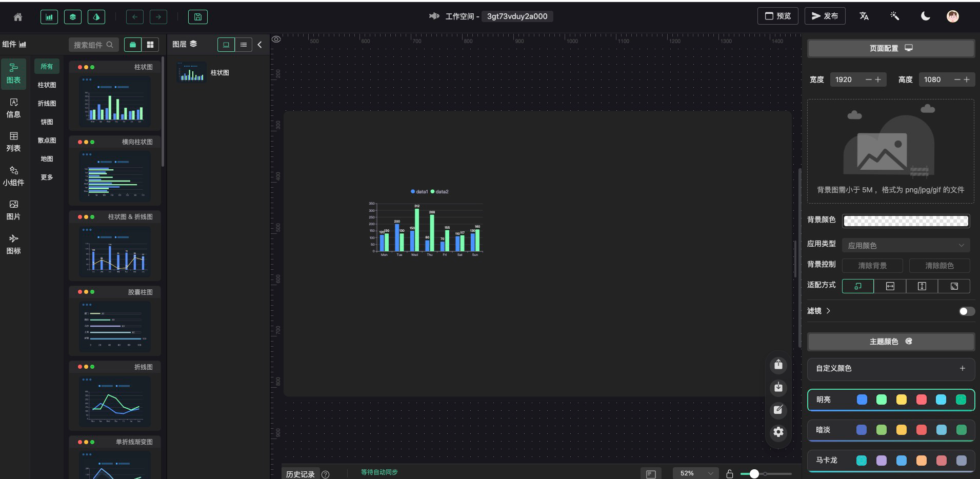Image resolution: width=980 pixels, height=479 pixels.
Task: Decrease the 宽度 width value
Action: pyautogui.click(x=869, y=79)
